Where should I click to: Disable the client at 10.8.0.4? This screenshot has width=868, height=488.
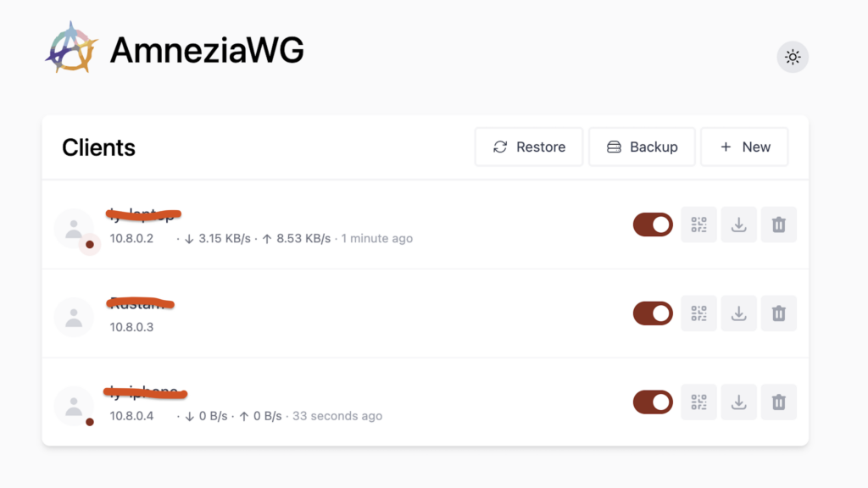(x=653, y=402)
